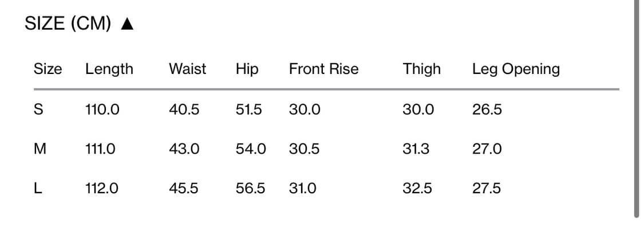Select the Front Rise column header
Screen dimensions: 644x230
point(323,69)
